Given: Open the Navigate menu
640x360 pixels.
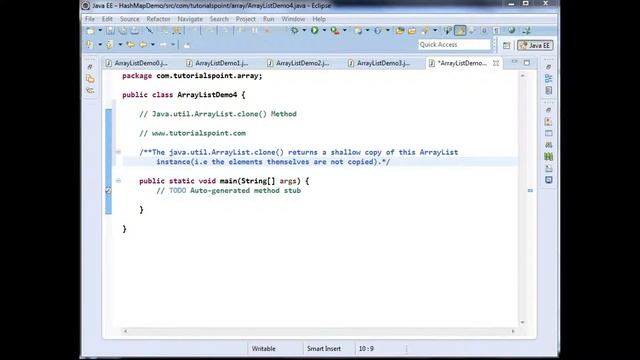Looking at the screenshot, I should coord(190,19).
